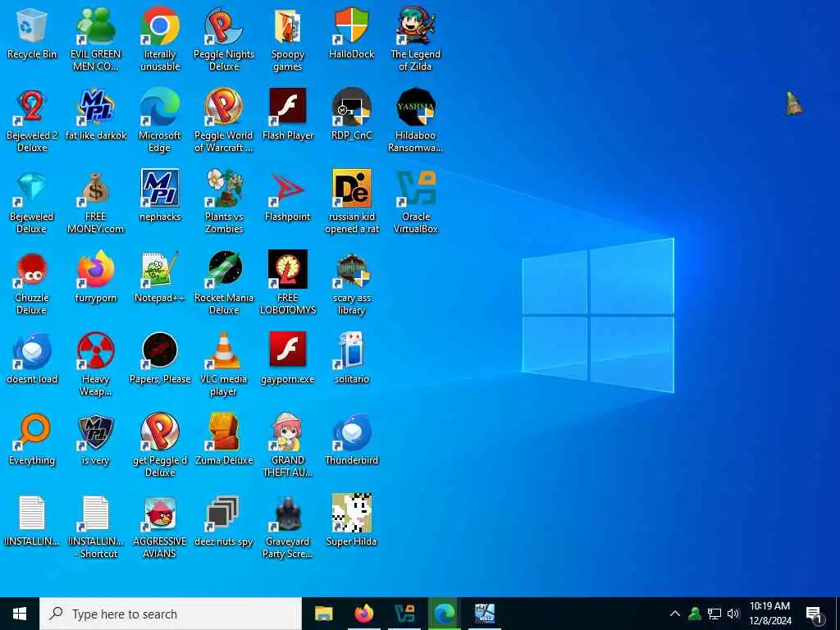
Task: Switch to Microsoft Edge in the taskbar
Action: coord(445,614)
